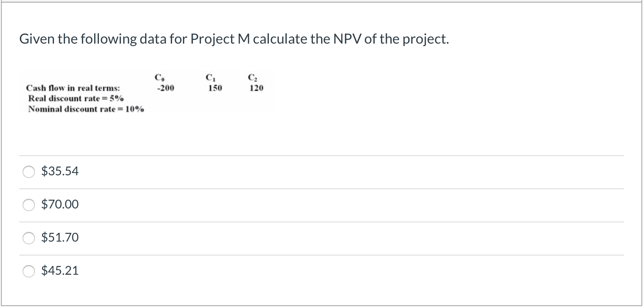This screenshot has height=307, width=644.
Task: Select the $70.00 radio button
Action: tap(28, 205)
